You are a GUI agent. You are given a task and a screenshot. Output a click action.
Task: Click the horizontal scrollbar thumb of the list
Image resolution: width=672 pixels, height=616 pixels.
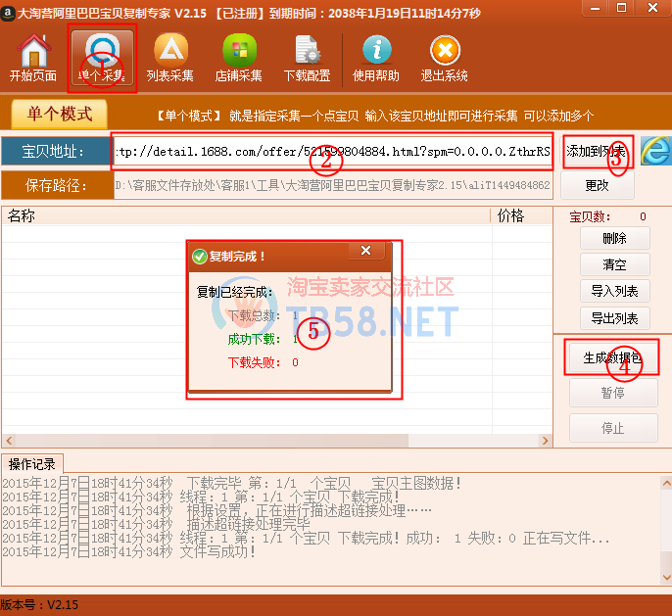click(212, 441)
